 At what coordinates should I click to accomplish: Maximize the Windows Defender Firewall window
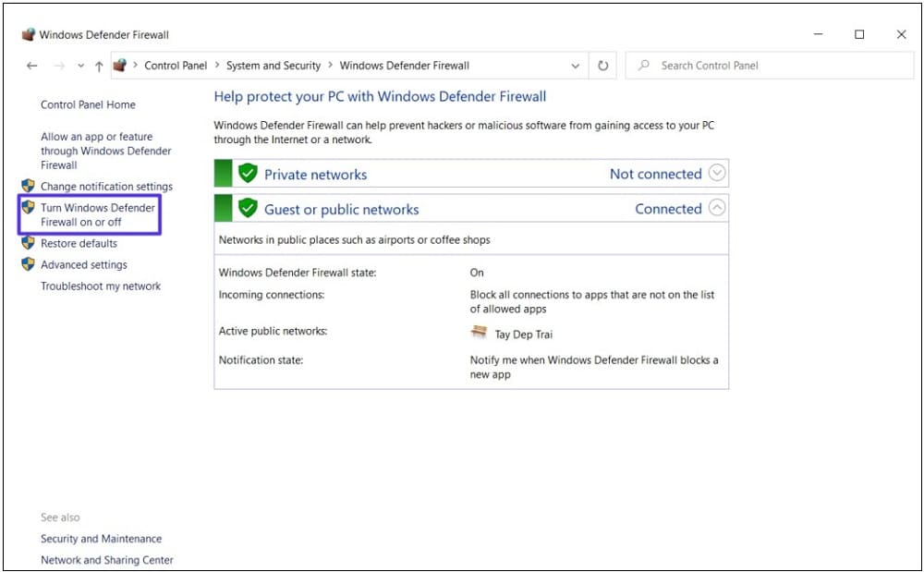coord(859,35)
